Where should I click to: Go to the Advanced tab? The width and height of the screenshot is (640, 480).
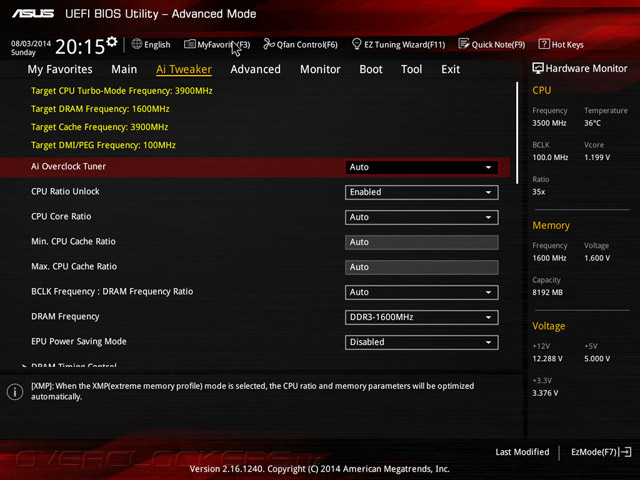click(x=256, y=69)
